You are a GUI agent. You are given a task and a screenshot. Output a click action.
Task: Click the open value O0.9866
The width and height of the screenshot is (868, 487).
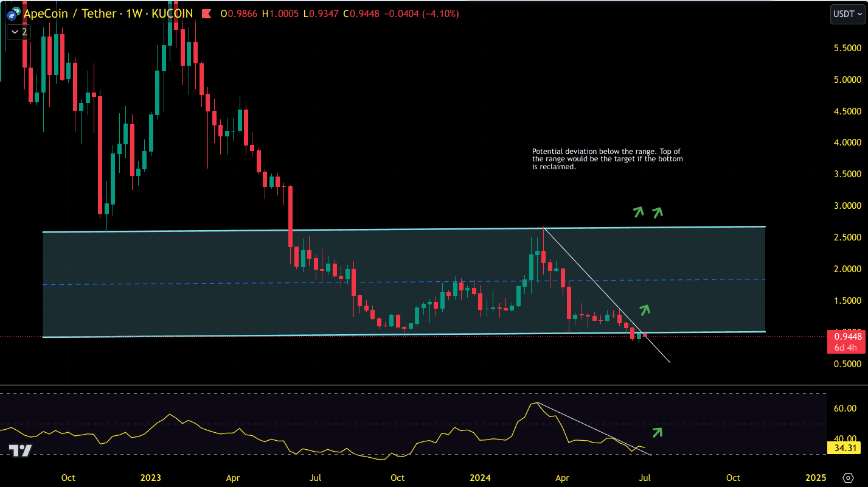point(240,13)
